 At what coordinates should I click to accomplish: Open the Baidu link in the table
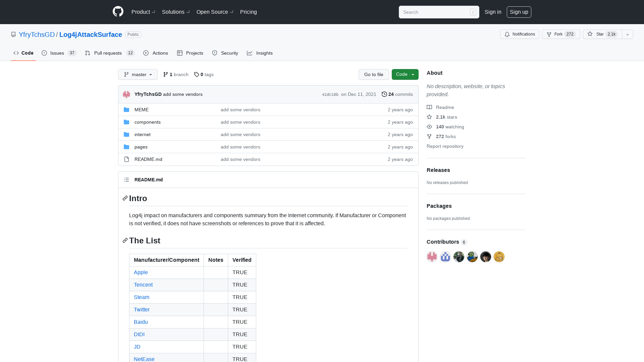pyautogui.click(x=141, y=322)
